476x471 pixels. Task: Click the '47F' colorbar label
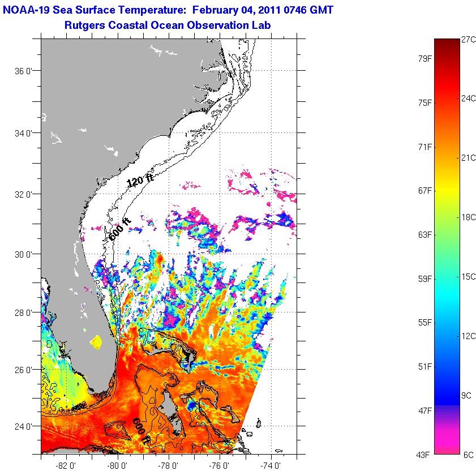pos(424,411)
